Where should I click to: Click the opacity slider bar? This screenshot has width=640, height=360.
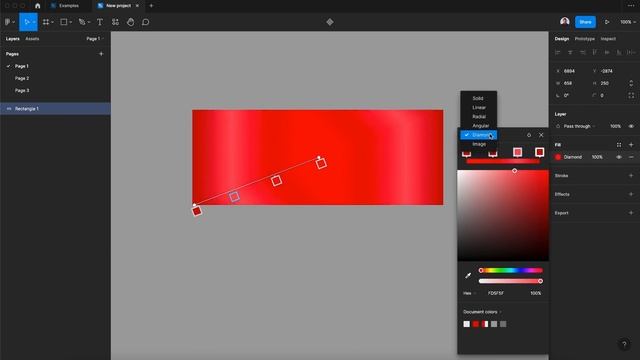[511, 281]
